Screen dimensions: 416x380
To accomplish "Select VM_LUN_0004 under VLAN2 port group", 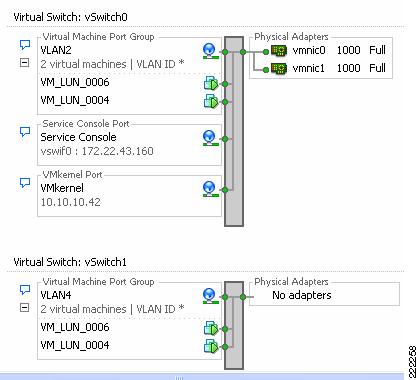I will click(75, 100).
